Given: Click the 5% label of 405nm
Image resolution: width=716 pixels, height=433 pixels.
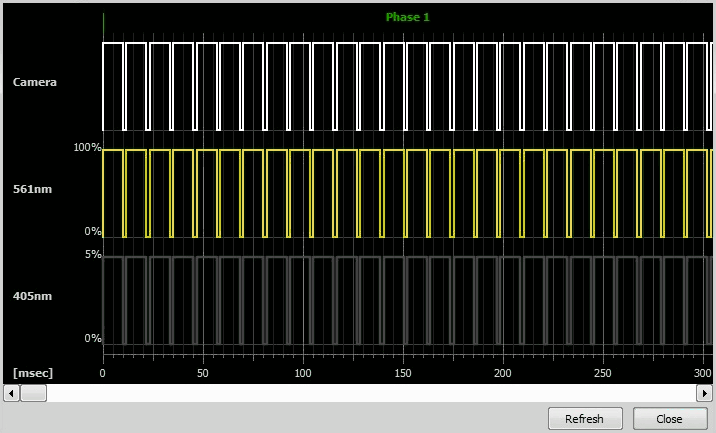Looking at the screenshot, I should point(93,254).
